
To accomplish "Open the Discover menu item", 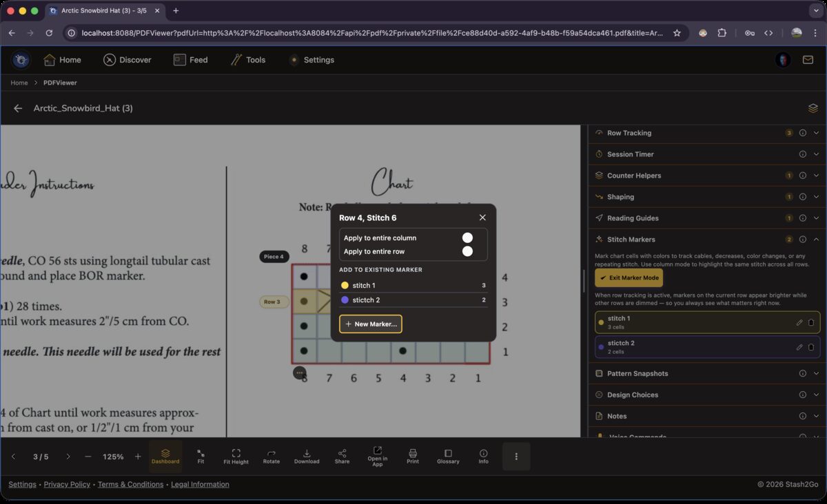I will (127, 60).
